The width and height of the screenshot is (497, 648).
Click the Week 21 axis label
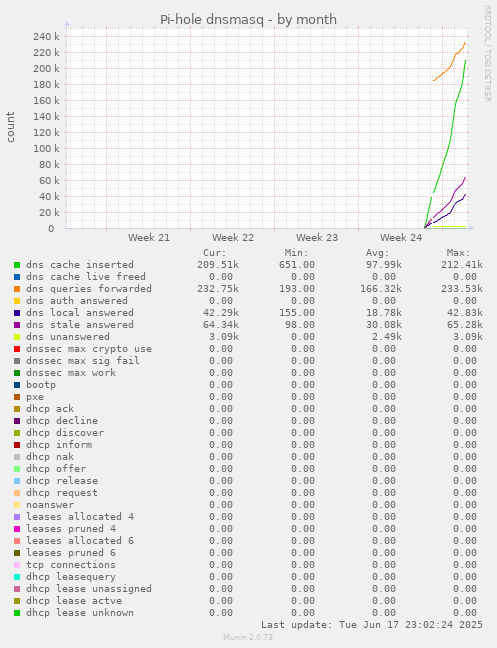point(149,238)
